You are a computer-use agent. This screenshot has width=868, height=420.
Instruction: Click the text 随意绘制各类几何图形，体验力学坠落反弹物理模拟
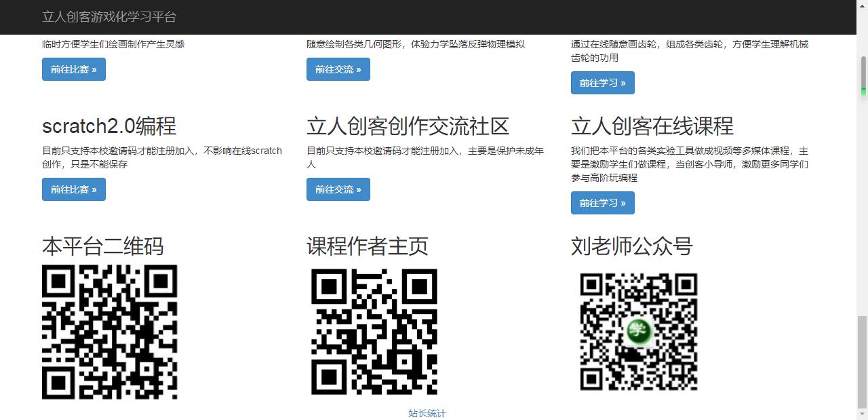(x=416, y=44)
